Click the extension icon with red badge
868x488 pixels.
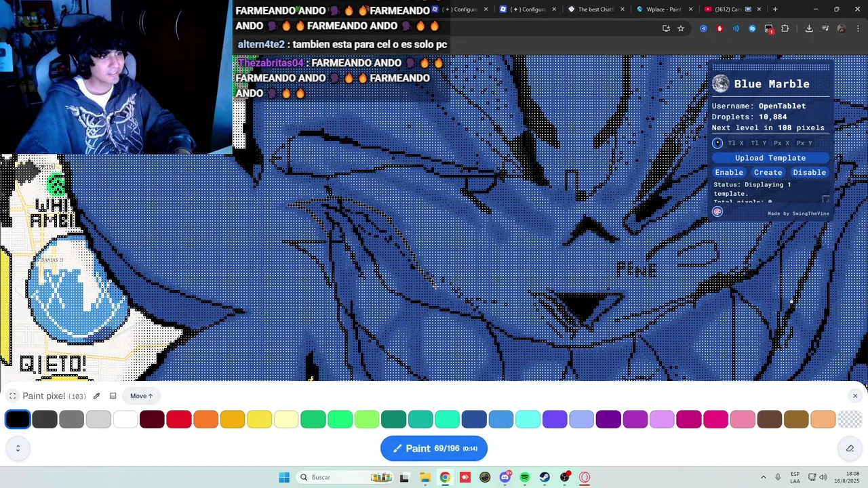[769, 29]
